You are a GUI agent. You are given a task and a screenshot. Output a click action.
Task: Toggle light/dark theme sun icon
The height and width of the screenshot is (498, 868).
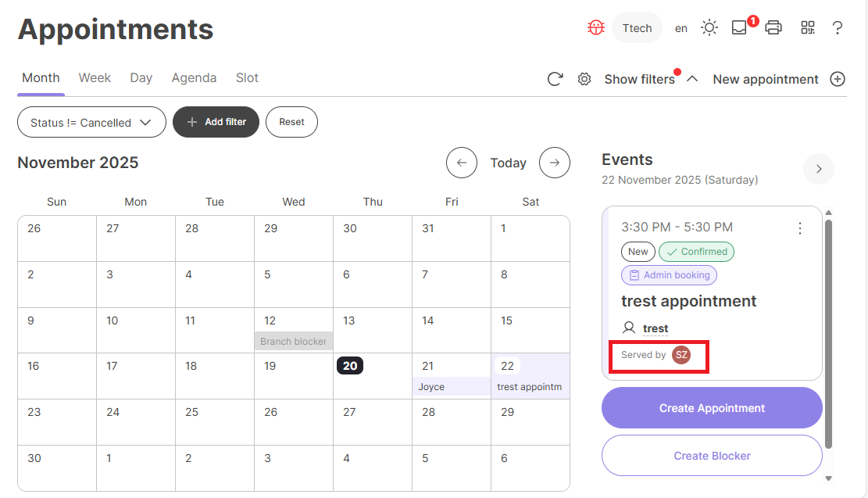point(709,28)
